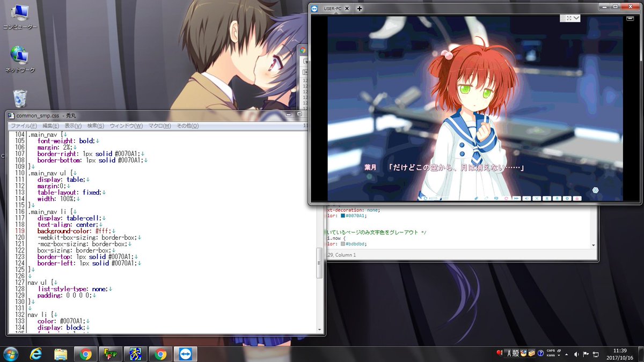
Task: Click the background editor's scrollbar down arrow
Action: pyautogui.click(x=593, y=245)
